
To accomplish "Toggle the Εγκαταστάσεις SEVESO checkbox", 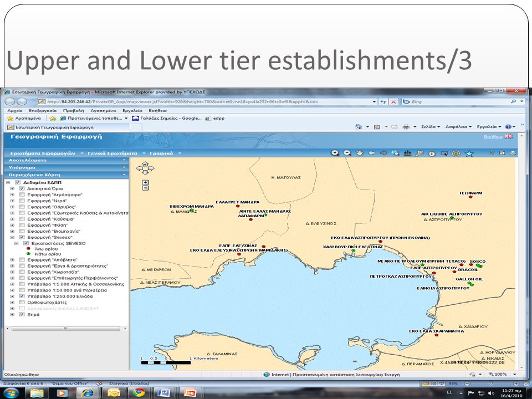I will [26, 244].
